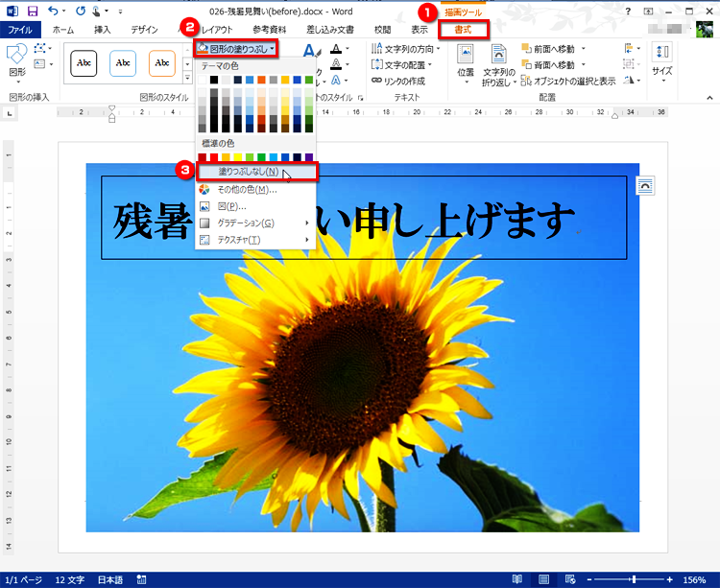
Task: Open the サイズ size menu
Action: tap(662, 63)
